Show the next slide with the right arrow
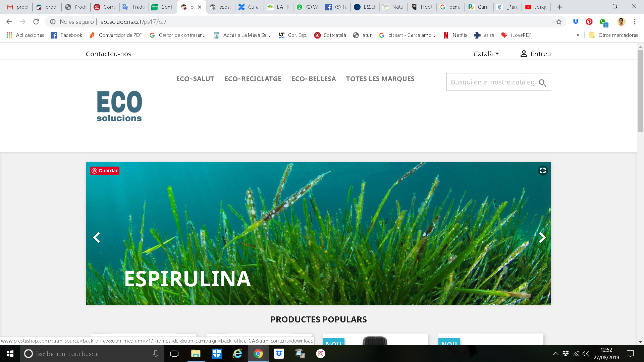644x362 pixels. [x=542, y=237]
